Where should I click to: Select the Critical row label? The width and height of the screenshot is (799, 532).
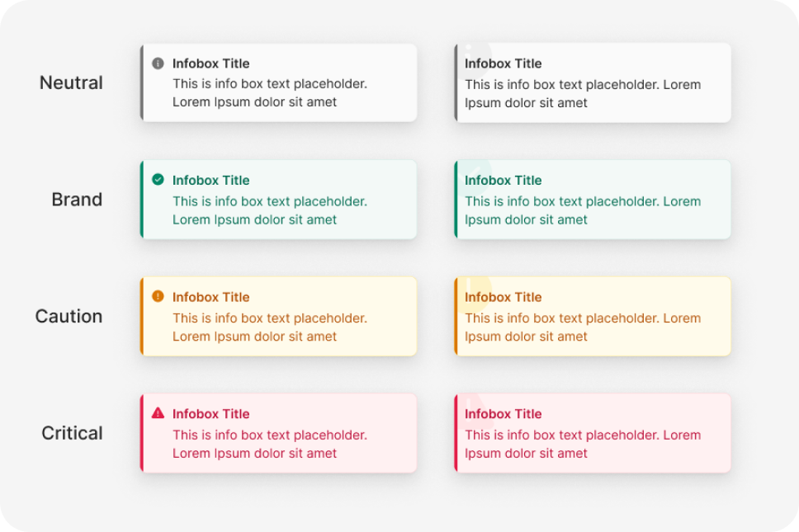click(x=72, y=433)
